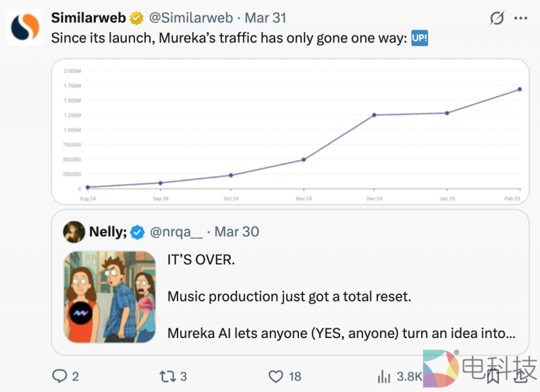Open reply count details
This screenshot has width=540, height=392.
point(74,377)
